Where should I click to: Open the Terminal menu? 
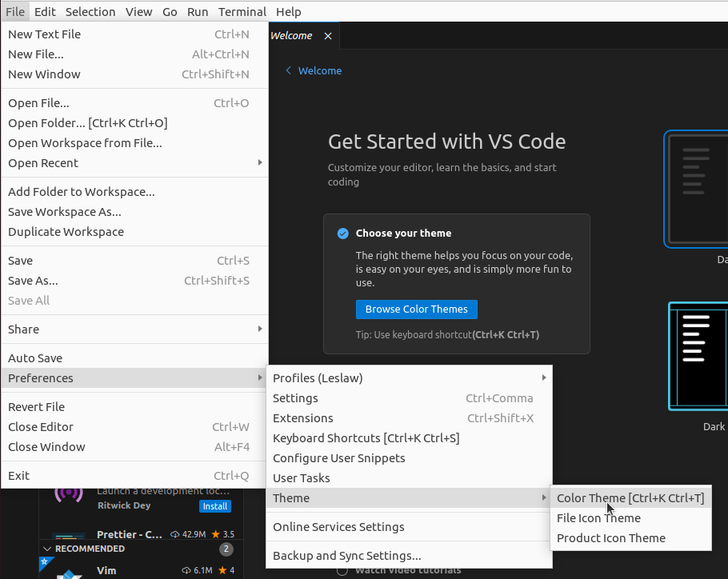242,12
